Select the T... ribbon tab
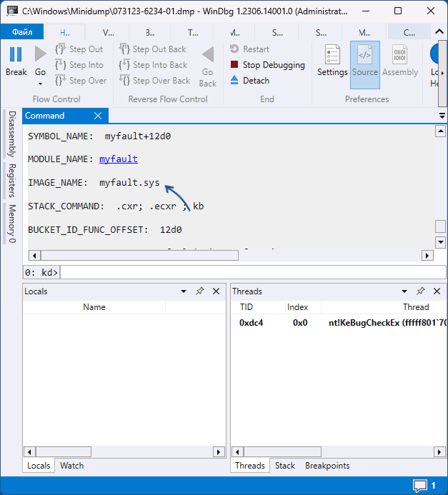 point(193,32)
